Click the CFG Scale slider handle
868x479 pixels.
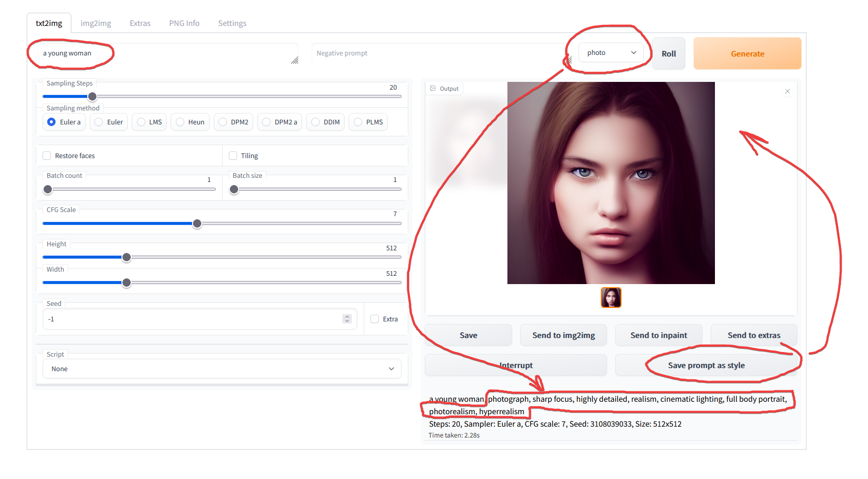point(197,223)
